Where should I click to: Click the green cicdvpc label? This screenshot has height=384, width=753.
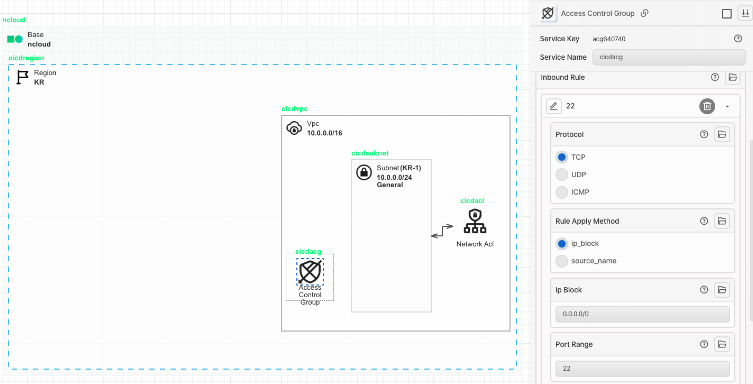(294, 109)
